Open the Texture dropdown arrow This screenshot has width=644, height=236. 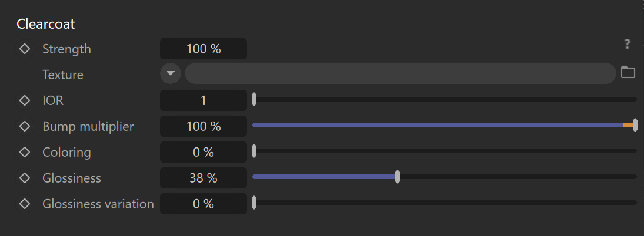coord(171,74)
